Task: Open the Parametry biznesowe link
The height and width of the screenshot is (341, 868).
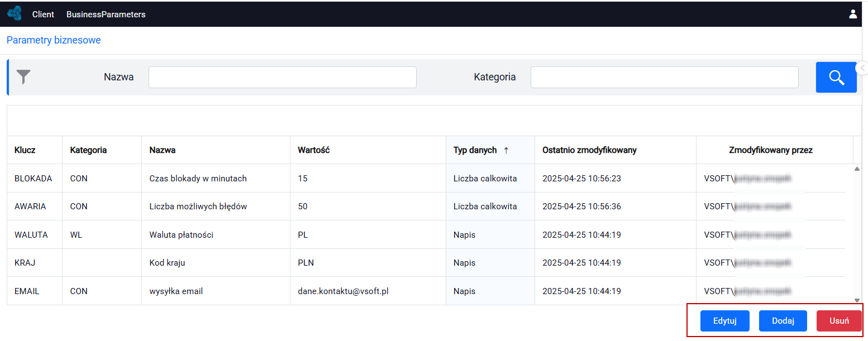Action: [x=54, y=40]
